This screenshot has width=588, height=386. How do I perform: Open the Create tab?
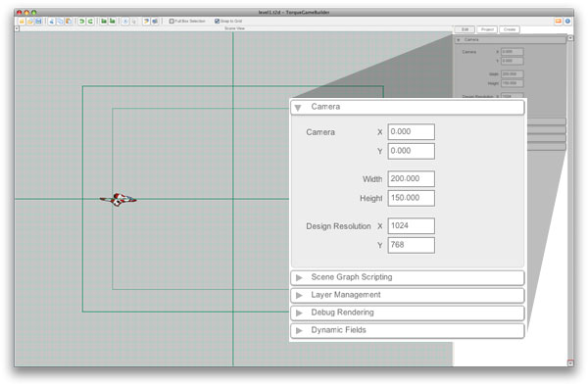click(x=510, y=29)
